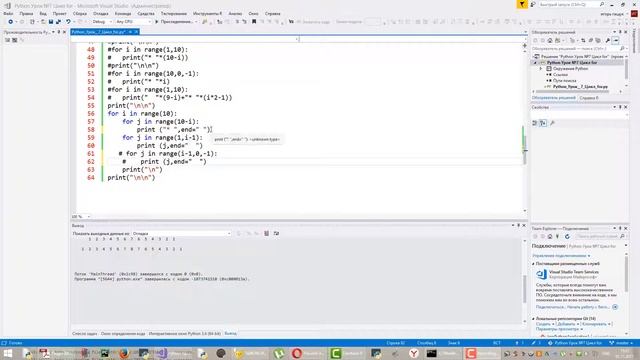Image resolution: width=640 pixels, height=360 pixels.
Task: Select Python_Урок_7 .py file in Solution Explorer
Action: pyautogui.click(x=580, y=87)
